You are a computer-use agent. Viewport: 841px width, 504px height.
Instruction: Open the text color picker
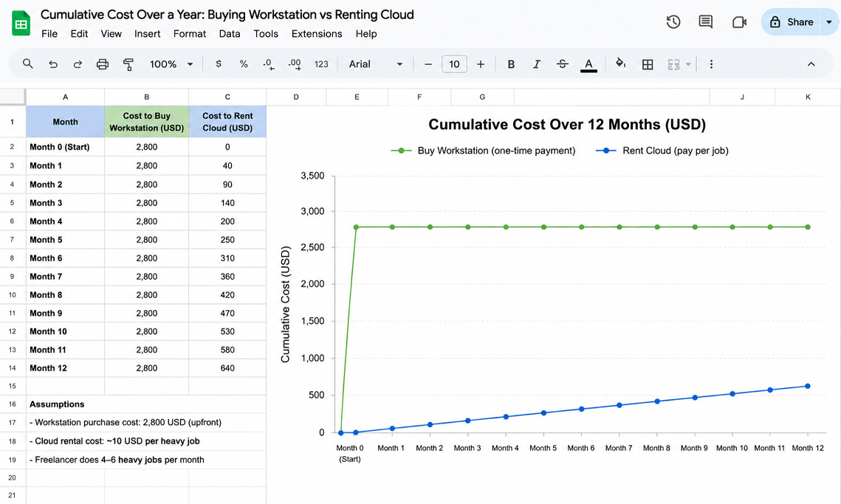(588, 65)
